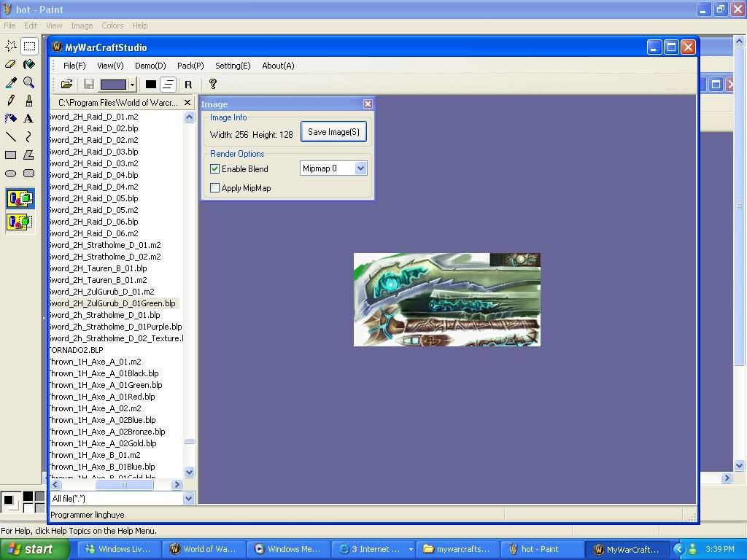Toggle the Enable Blend checkbox
Viewport: 747px width, 560px height.
(x=215, y=169)
